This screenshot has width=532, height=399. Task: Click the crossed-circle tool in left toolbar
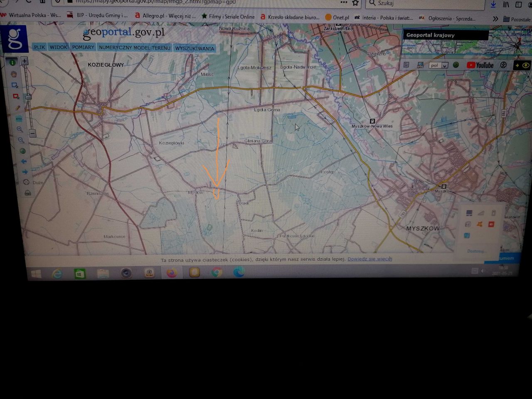coord(26,182)
